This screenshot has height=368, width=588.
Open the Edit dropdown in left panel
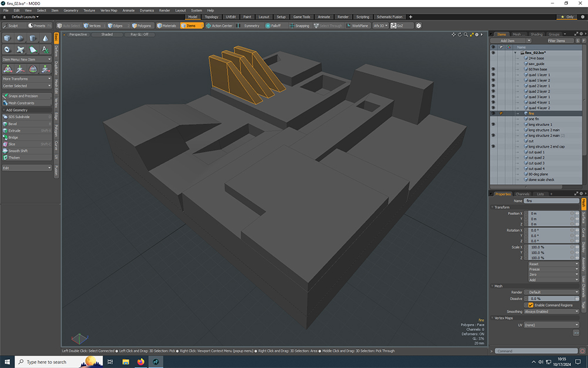point(26,168)
